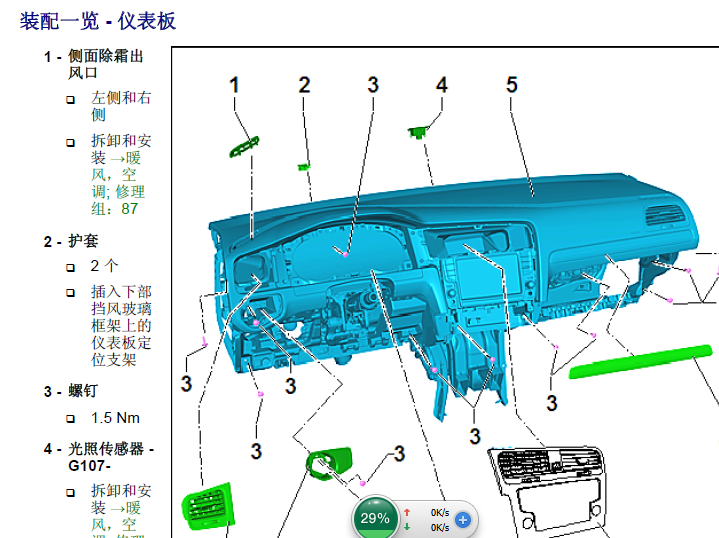Click the long green trim strip part
Screen dimensions: 719x538
641,361
